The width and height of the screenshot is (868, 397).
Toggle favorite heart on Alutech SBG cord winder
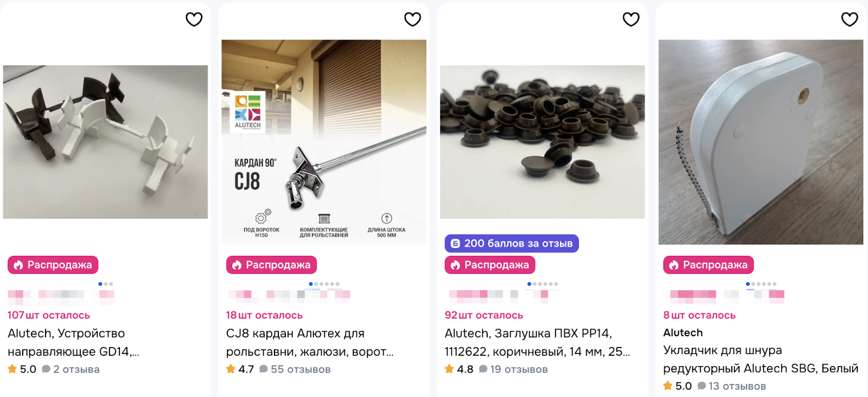click(850, 20)
